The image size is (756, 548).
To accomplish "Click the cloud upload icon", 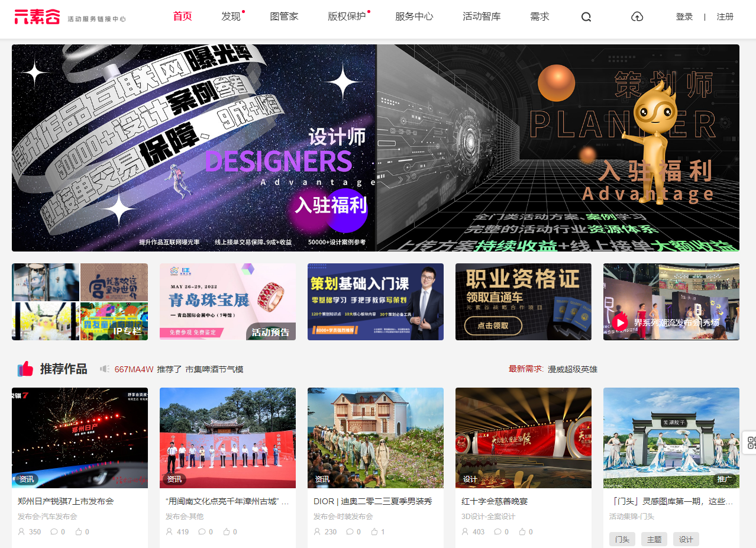I will click(637, 17).
